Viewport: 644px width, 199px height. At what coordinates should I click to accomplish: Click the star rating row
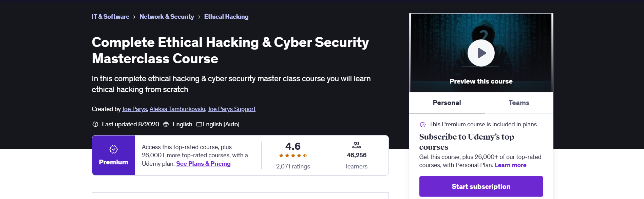[293, 156]
